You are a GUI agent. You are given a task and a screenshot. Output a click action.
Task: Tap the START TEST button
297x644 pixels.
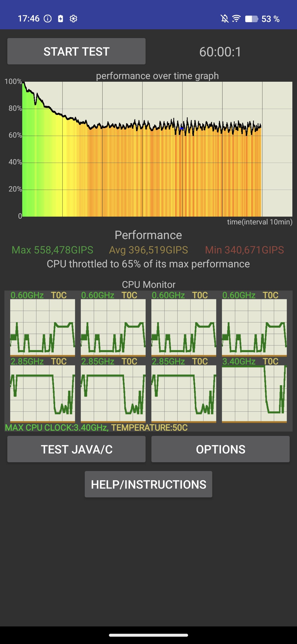coord(76,51)
